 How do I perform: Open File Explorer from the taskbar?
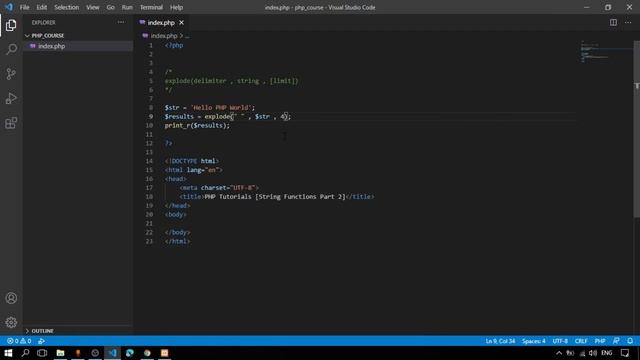pyautogui.click(x=60, y=353)
